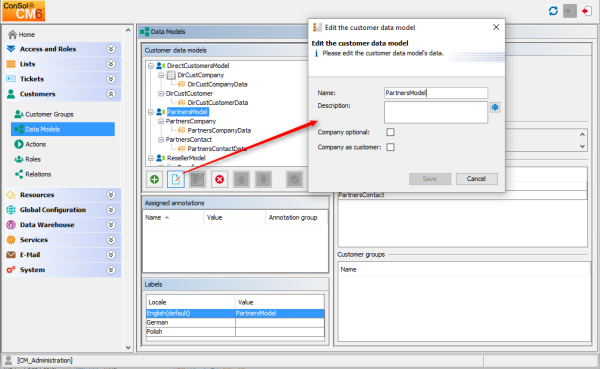This screenshot has height=369, width=600.
Task: Sort annotations by Name column header
Action: click(173, 217)
